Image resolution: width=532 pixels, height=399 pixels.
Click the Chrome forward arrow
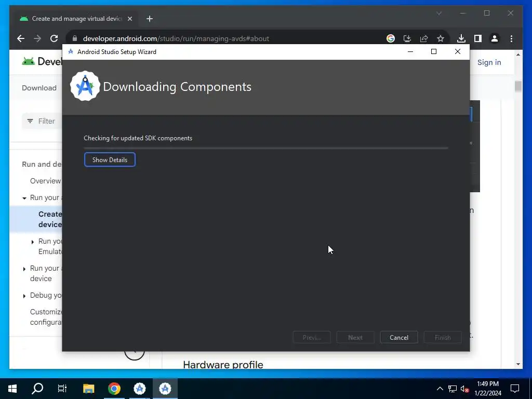click(37, 38)
